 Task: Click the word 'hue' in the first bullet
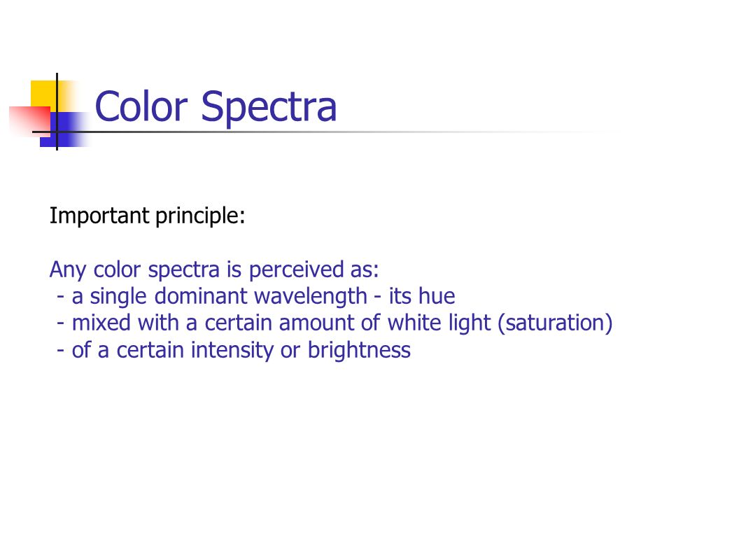point(436,296)
